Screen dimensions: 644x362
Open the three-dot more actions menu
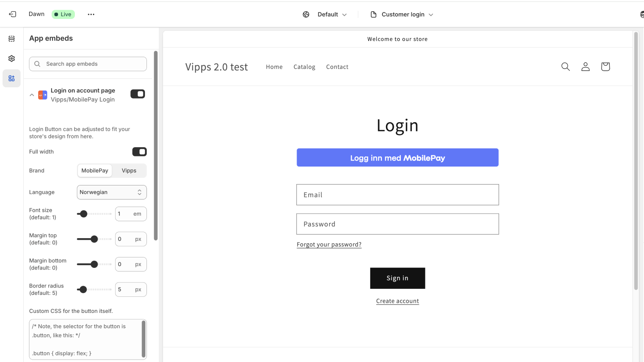coord(91,14)
